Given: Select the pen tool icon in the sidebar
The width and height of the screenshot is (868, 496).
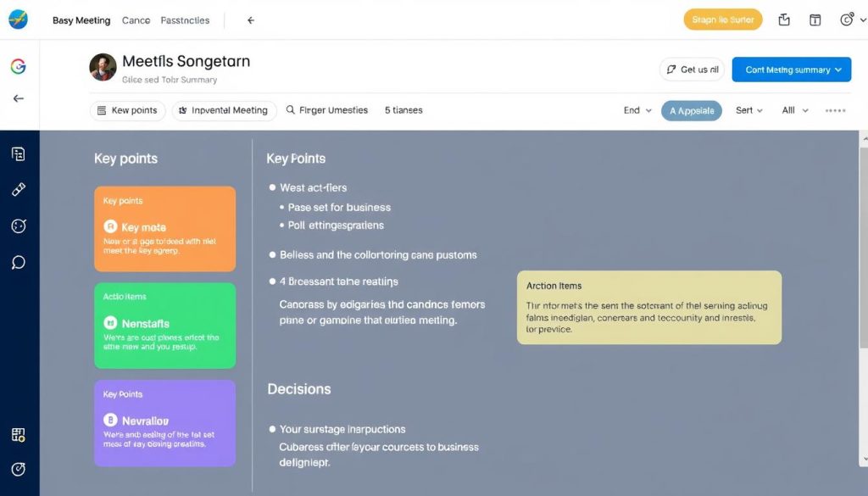Looking at the screenshot, I should [19, 189].
